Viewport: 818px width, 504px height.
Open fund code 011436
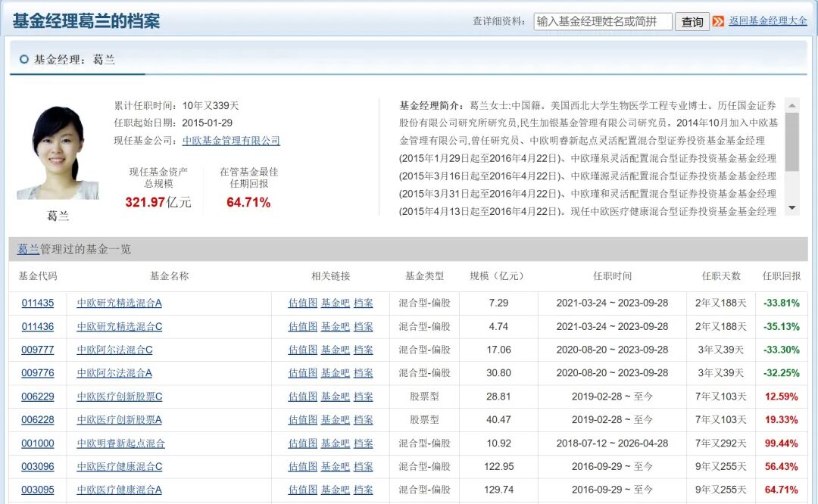click(x=38, y=326)
